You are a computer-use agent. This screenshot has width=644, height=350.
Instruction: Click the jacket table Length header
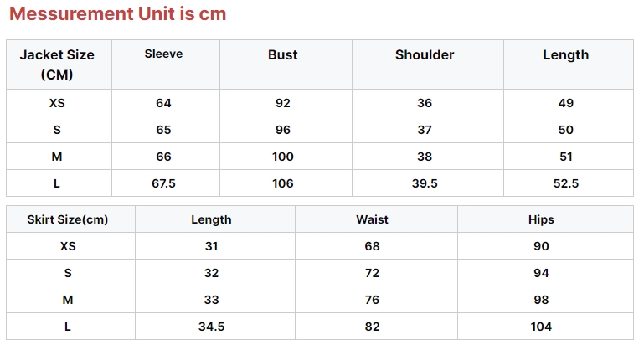[x=566, y=55]
